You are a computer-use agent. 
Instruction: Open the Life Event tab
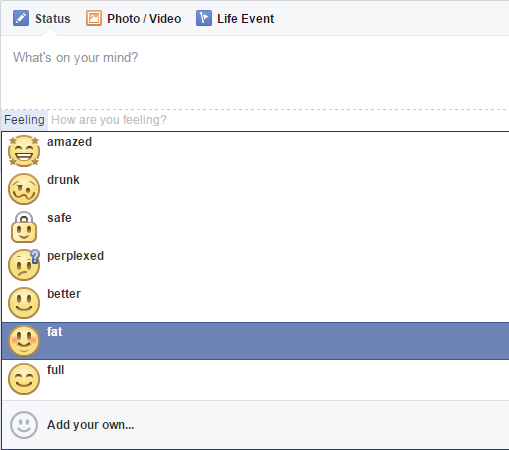[x=235, y=18]
